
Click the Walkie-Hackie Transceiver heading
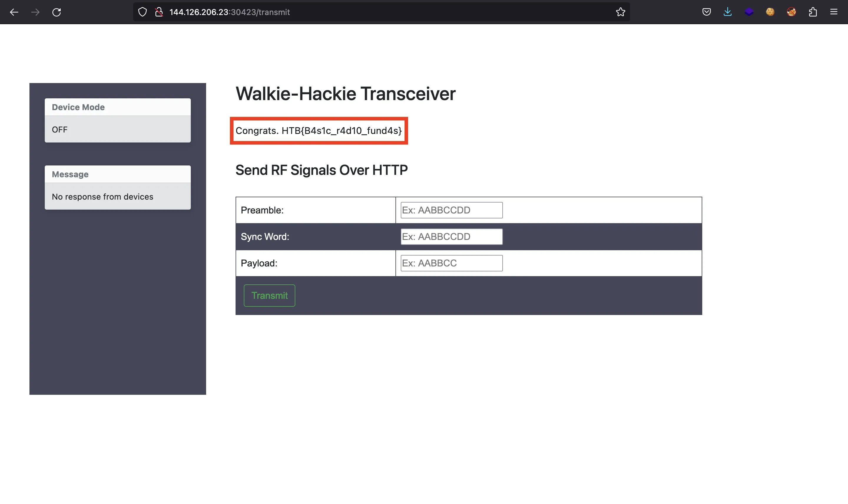[345, 94]
